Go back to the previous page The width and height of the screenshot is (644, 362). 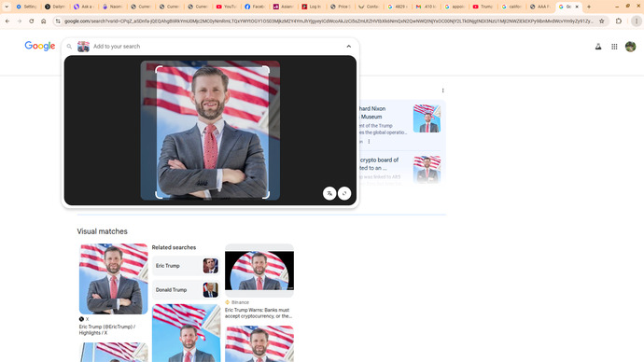coord(7,21)
